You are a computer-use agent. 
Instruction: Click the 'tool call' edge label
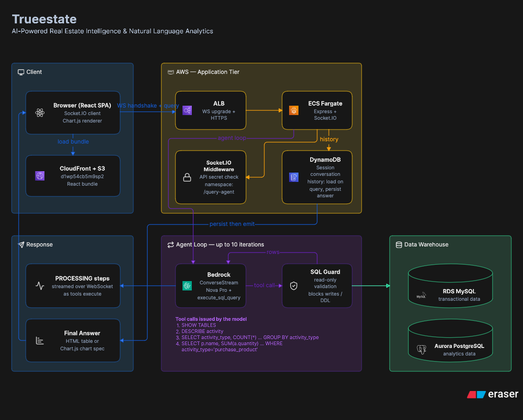pyautogui.click(x=264, y=285)
